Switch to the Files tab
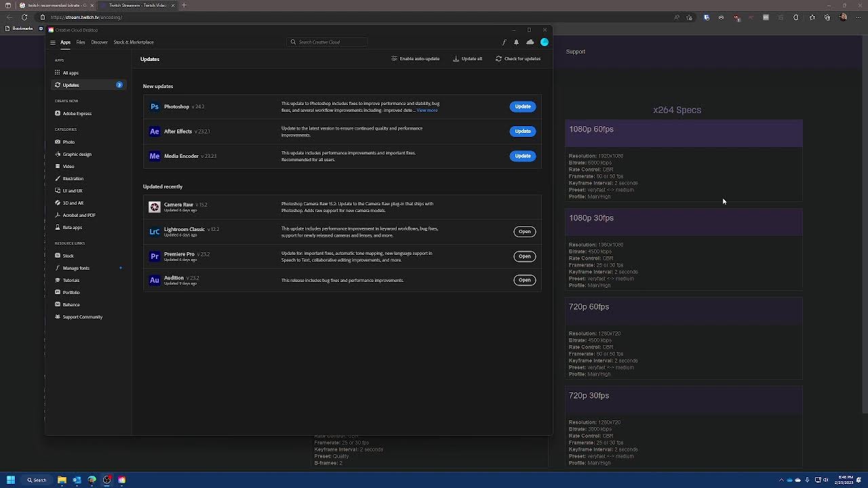 [81, 43]
